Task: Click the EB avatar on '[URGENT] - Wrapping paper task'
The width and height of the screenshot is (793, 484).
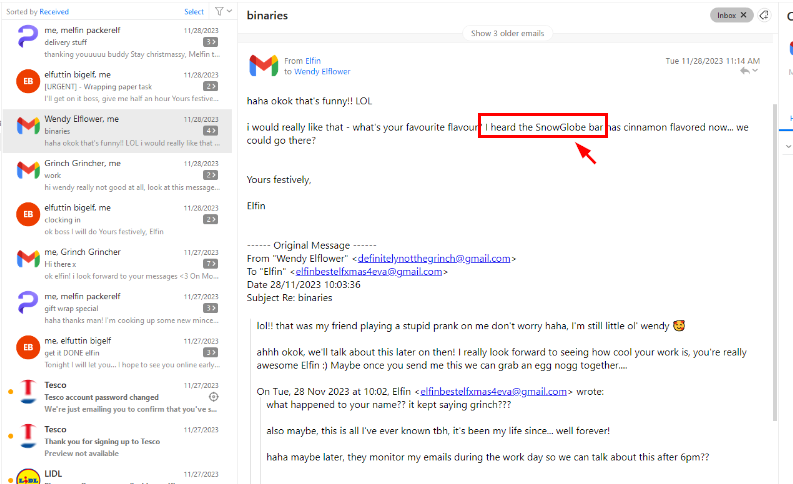Action: 28,81
